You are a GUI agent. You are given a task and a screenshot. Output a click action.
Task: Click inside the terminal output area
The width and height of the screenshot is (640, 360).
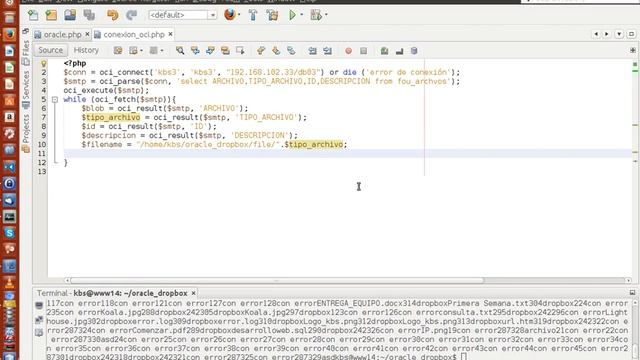(337, 330)
